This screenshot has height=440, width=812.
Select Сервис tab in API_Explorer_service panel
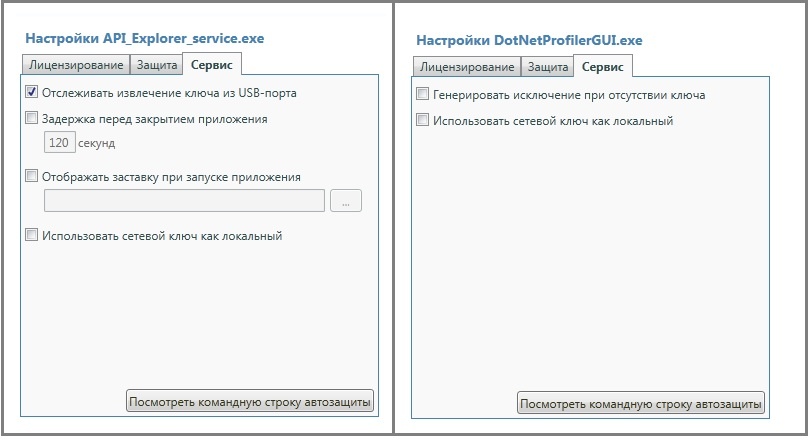click(x=211, y=65)
